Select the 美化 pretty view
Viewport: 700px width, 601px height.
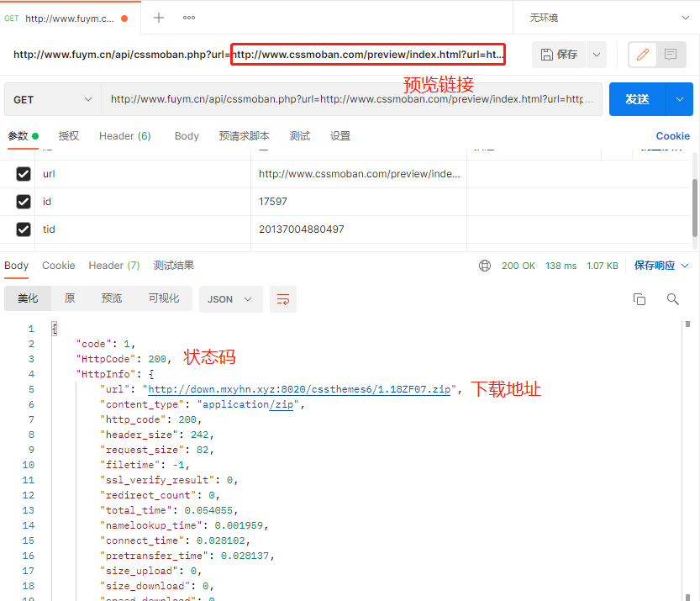[28, 298]
